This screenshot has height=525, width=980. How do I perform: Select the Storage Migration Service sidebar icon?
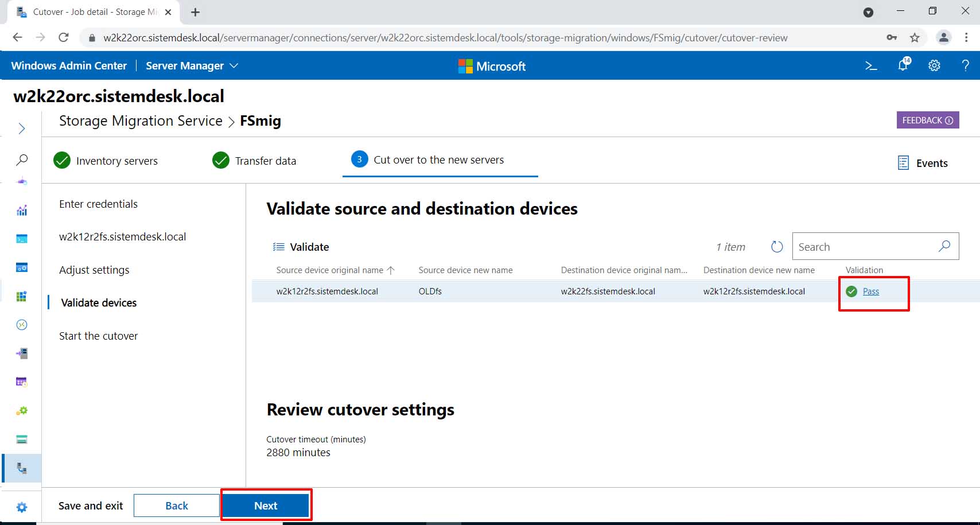22,468
